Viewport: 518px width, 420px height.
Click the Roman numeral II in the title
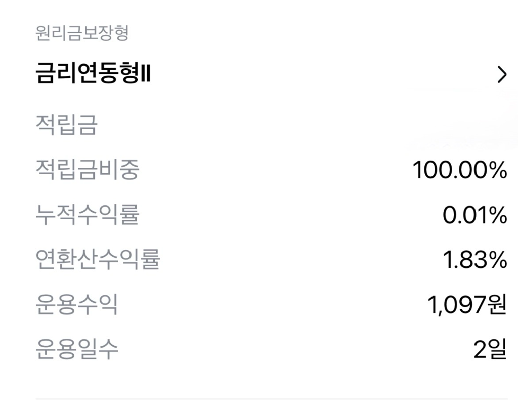146,76
